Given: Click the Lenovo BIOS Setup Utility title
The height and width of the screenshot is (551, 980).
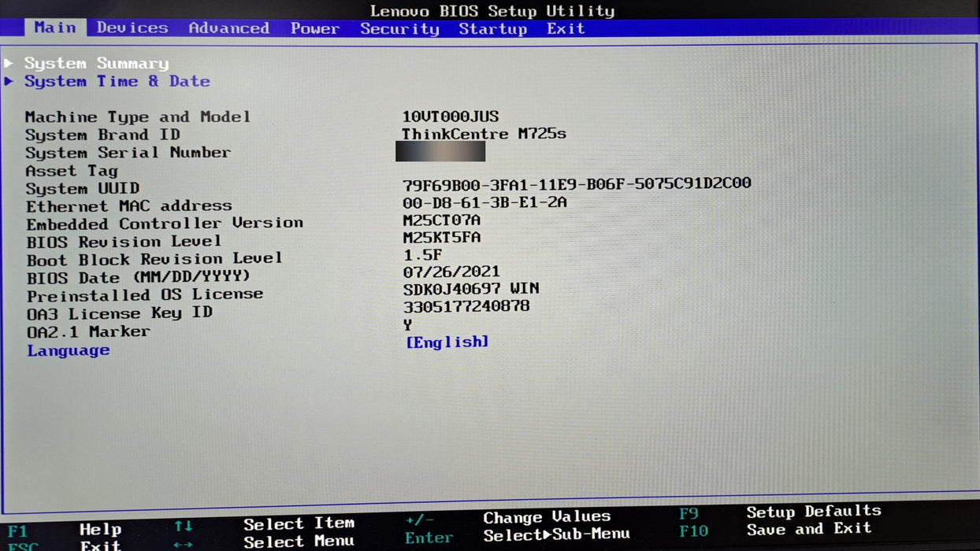Looking at the screenshot, I should [492, 10].
